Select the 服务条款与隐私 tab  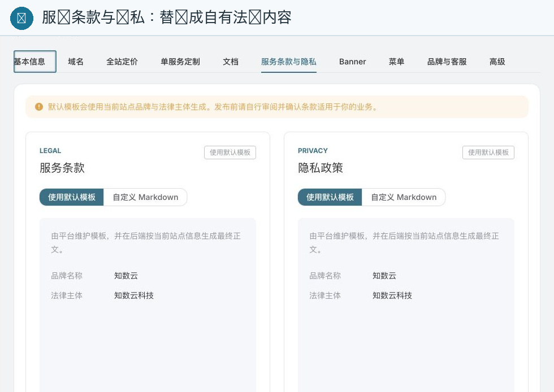pos(289,62)
